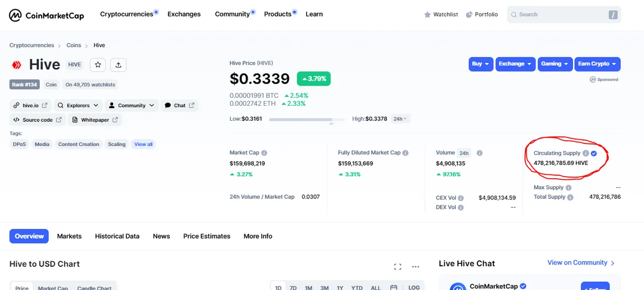
Task: Click the info icon beside Market Cap
Action: click(264, 153)
